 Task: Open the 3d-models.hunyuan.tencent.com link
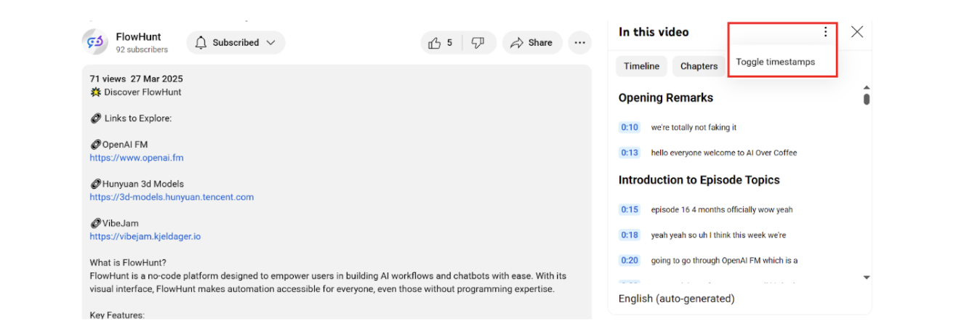172,197
